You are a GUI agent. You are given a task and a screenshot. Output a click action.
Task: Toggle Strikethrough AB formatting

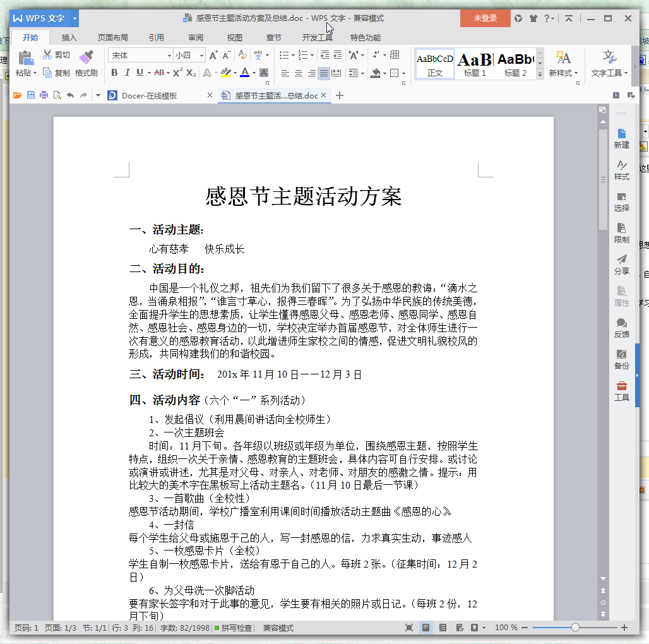pyautogui.click(x=159, y=73)
